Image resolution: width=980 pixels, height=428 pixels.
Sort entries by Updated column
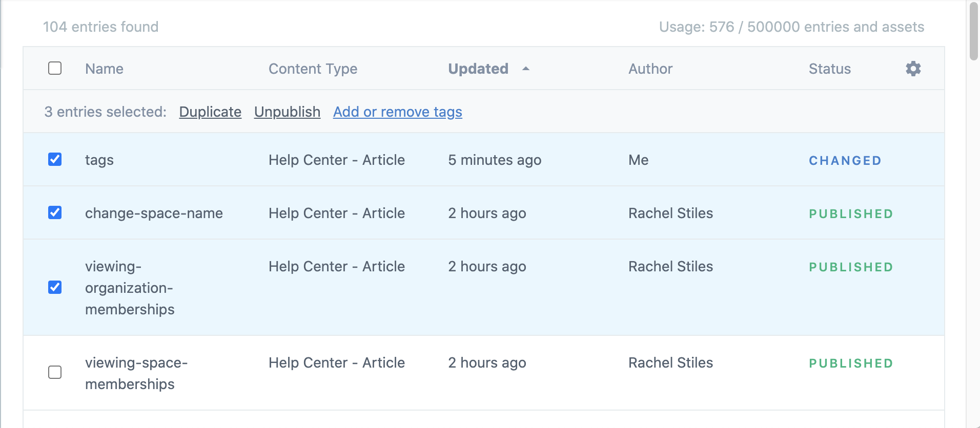(x=478, y=69)
